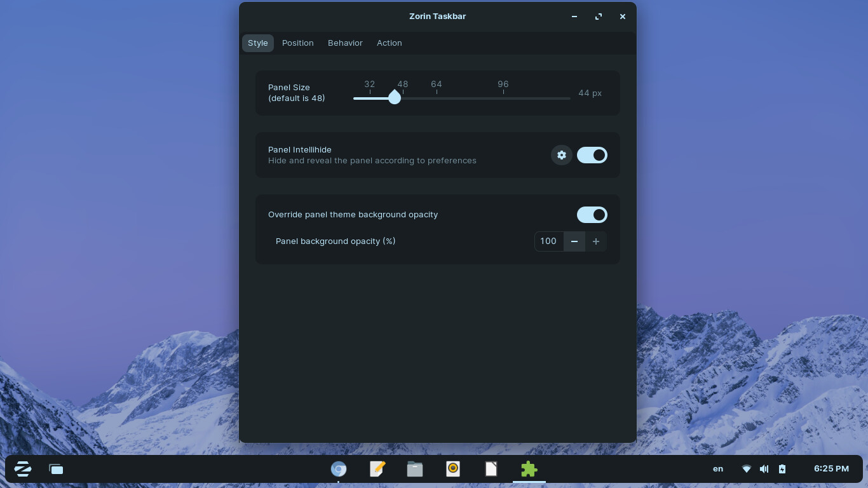This screenshot has height=488, width=868.
Task: Click the opacity value field showing 100
Action: [549, 241]
